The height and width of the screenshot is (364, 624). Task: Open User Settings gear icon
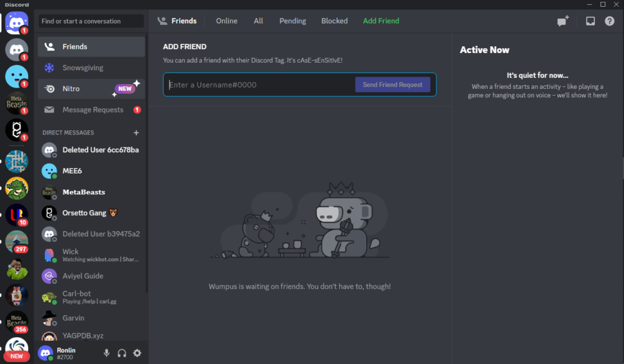(x=137, y=353)
